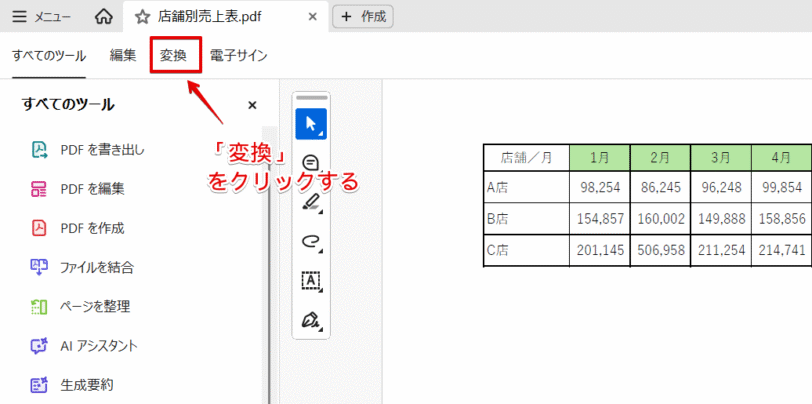
Task: Choose PDF を作成 label
Action: (x=92, y=228)
